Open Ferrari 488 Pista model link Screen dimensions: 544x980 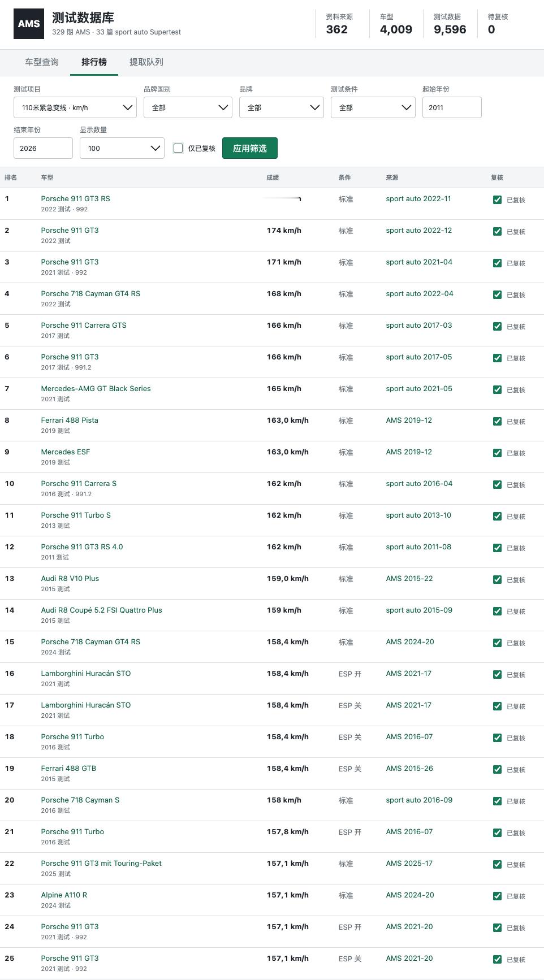point(70,420)
